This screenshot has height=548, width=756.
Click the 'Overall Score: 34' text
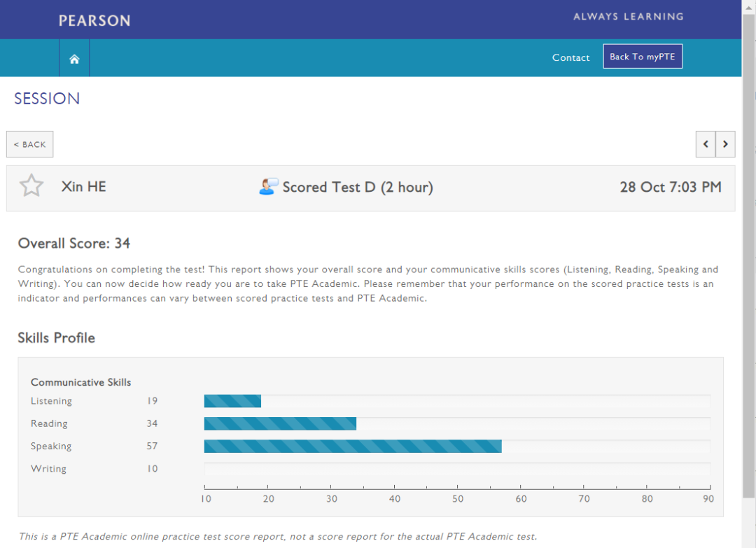[x=74, y=244]
